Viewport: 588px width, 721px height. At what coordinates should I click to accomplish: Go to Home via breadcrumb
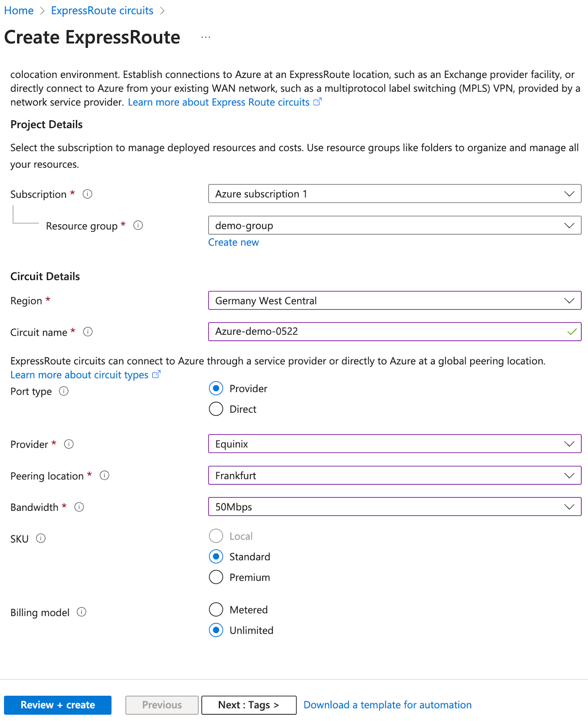(18, 10)
